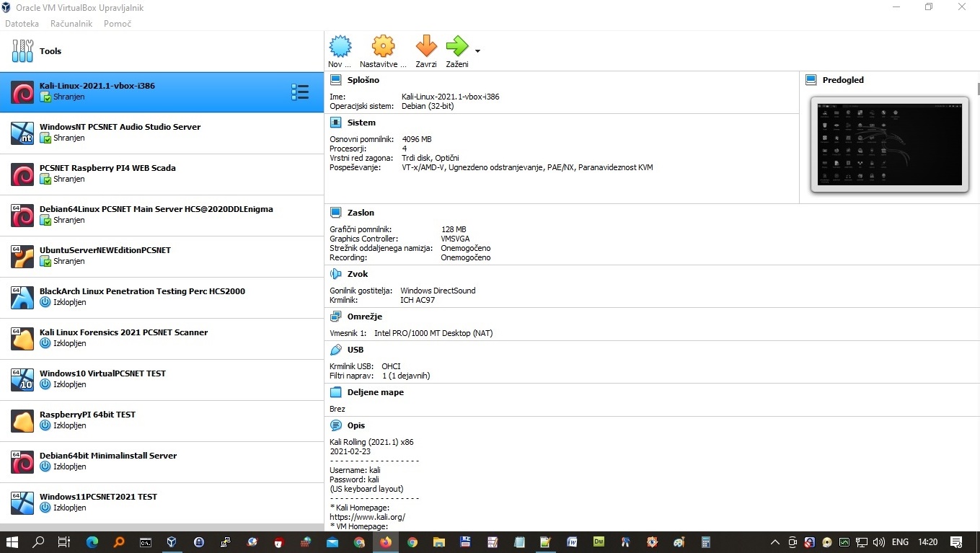Click "Intel PRO/1000 MT Desktop (NAT)" adapter text
980x553 pixels.
point(433,333)
